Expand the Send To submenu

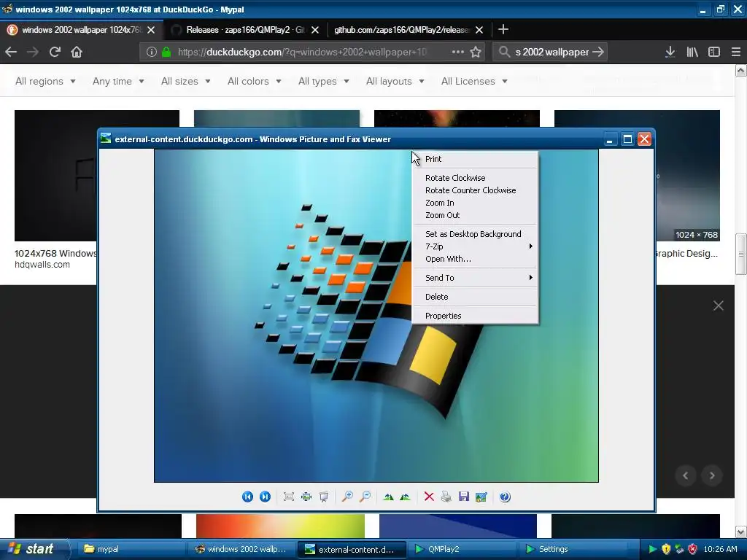(475, 278)
